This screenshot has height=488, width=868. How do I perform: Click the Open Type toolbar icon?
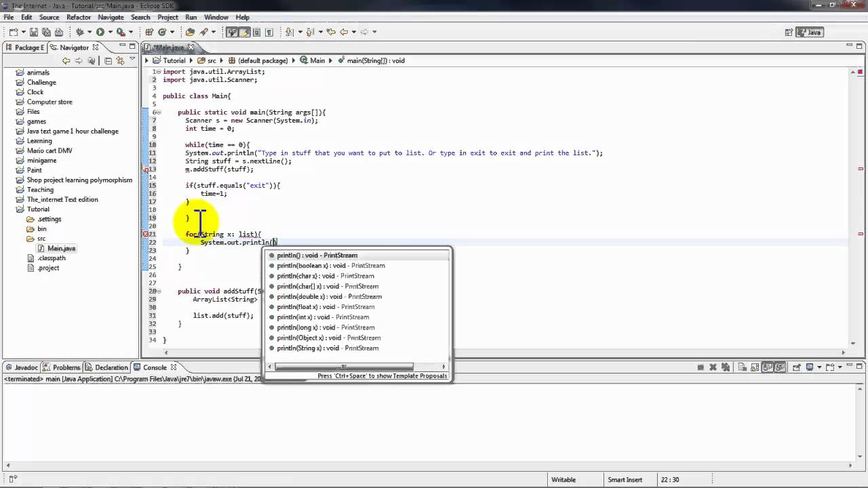tap(190, 32)
